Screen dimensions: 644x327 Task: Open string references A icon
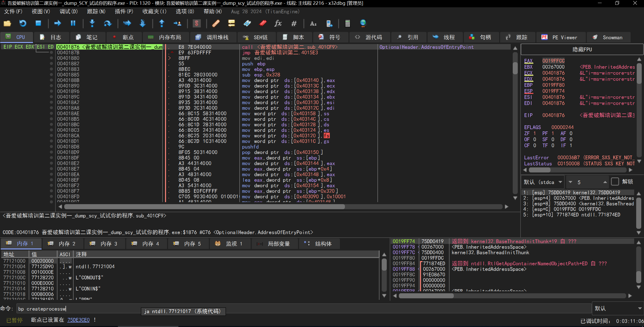[313, 23]
